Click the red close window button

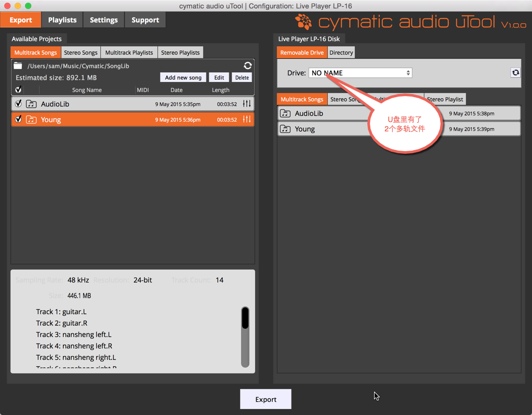[7, 6]
